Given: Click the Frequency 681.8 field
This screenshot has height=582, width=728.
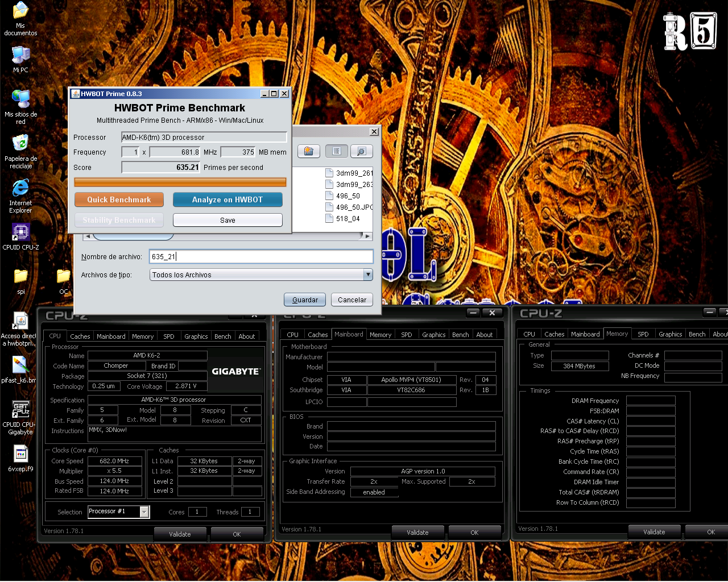Looking at the screenshot, I should point(175,152).
